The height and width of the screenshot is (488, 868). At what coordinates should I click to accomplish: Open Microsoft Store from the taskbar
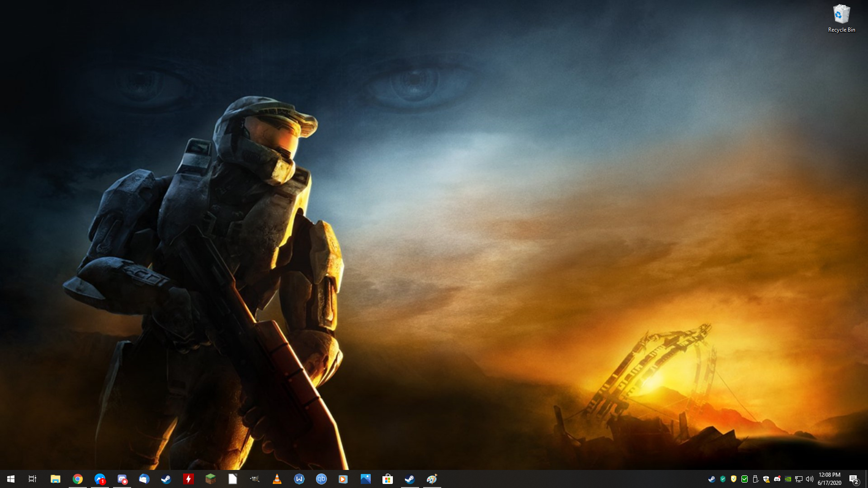click(x=387, y=479)
